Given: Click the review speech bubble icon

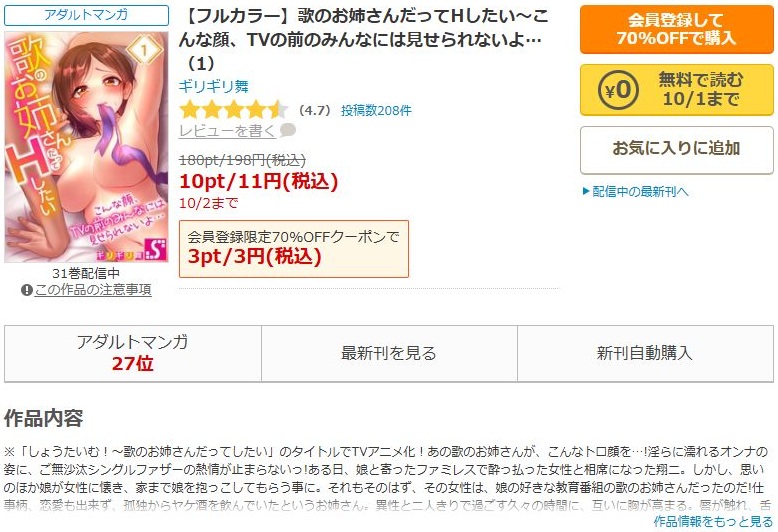Looking at the screenshot, I should coord(288,131).
